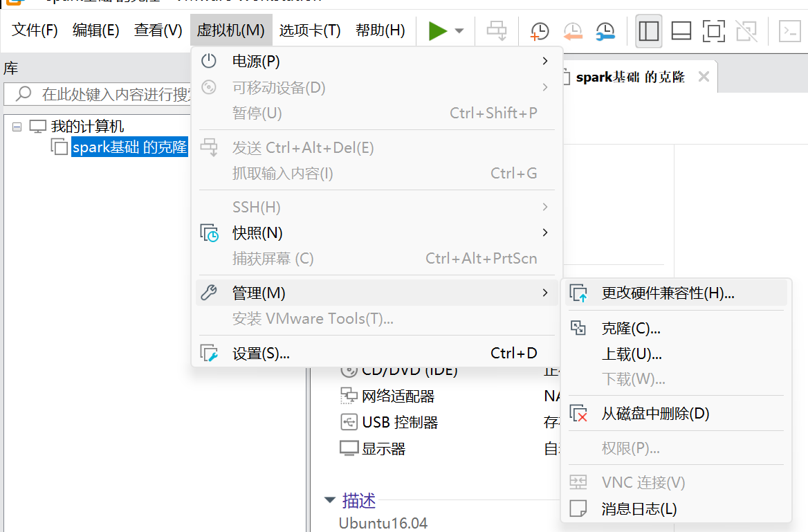
Task: Open the console view toolbar icon
Action: click(x=789, y=31)
